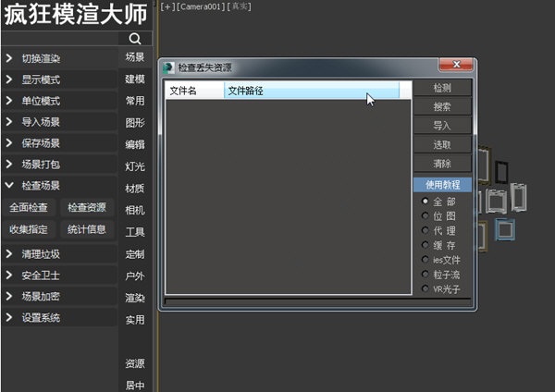This screenshot has height=392, width=555.
Task: Switch to the 建模 tab
Action: 135,79
